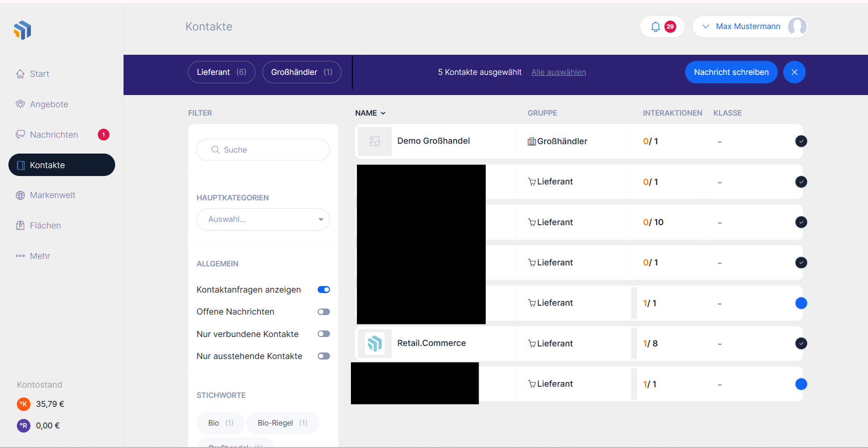Select the Großhändler (1) filter tab
868x448 pixels.
pos(301,72)
